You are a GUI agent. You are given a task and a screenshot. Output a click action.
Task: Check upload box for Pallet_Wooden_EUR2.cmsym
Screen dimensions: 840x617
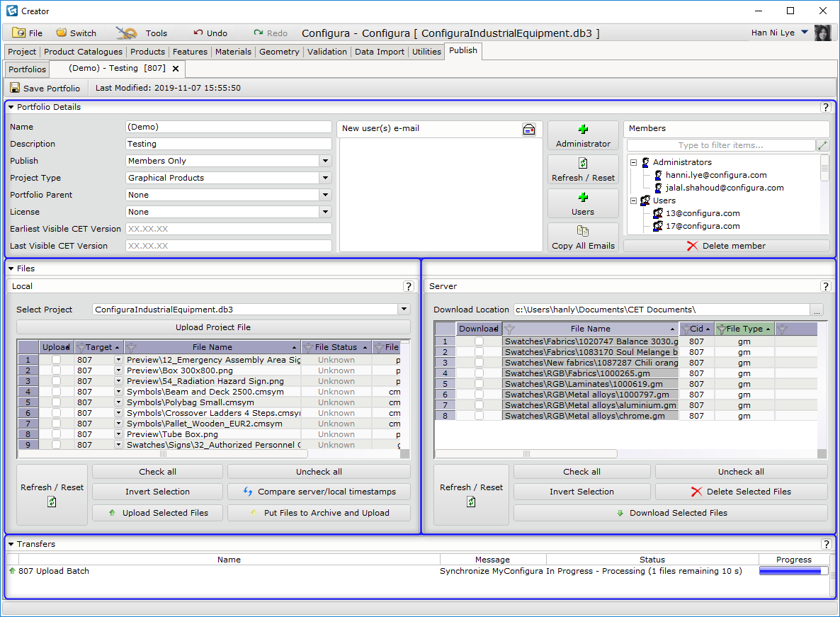(56, 424)
